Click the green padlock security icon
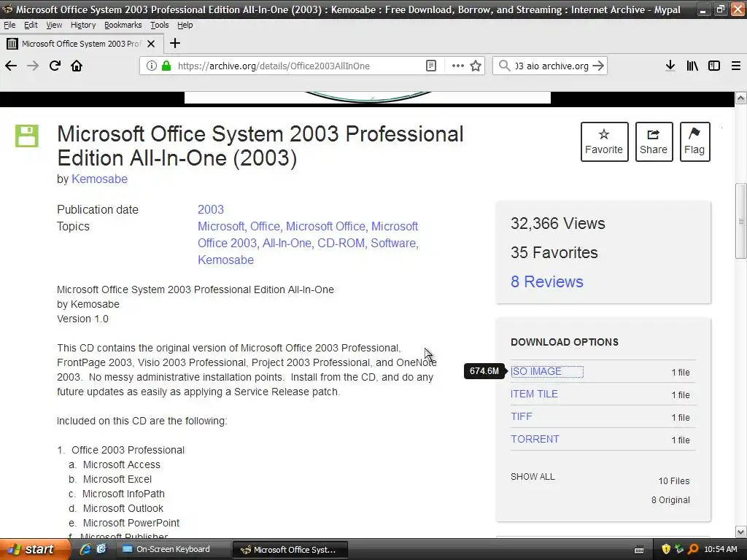The height and width of the screenshot is (560, 747). click(x=166, y=66)
